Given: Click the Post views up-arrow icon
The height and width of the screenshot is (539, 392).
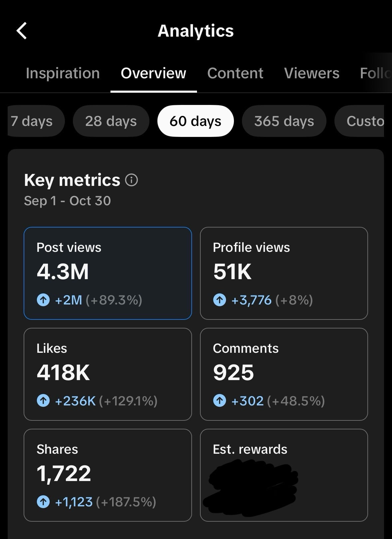Looking at the screenshot, I should [43, 300].
